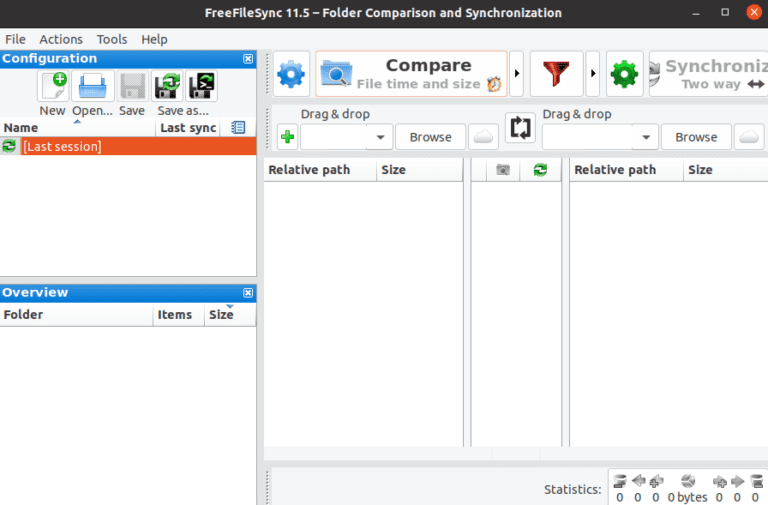Click left folder path input field
This screenshot has height=505, width=768.
(334, 137)
